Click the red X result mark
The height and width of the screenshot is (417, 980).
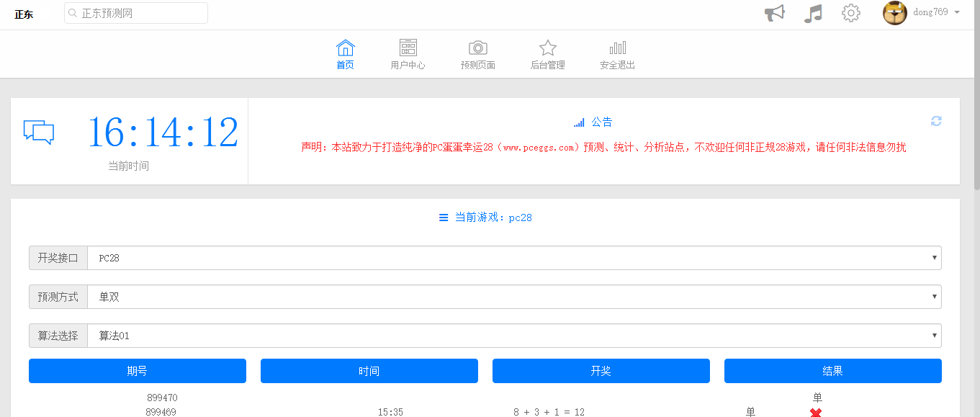coord(815,413)
